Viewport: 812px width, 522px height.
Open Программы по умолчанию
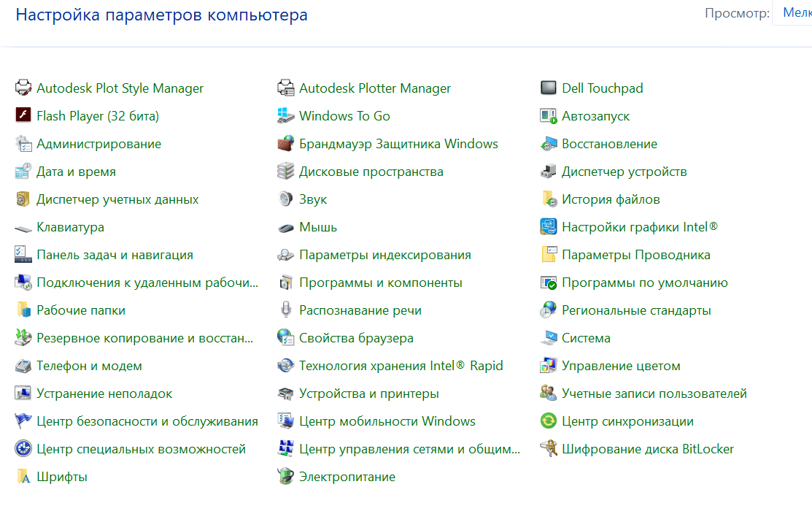(x=644, y=283)
